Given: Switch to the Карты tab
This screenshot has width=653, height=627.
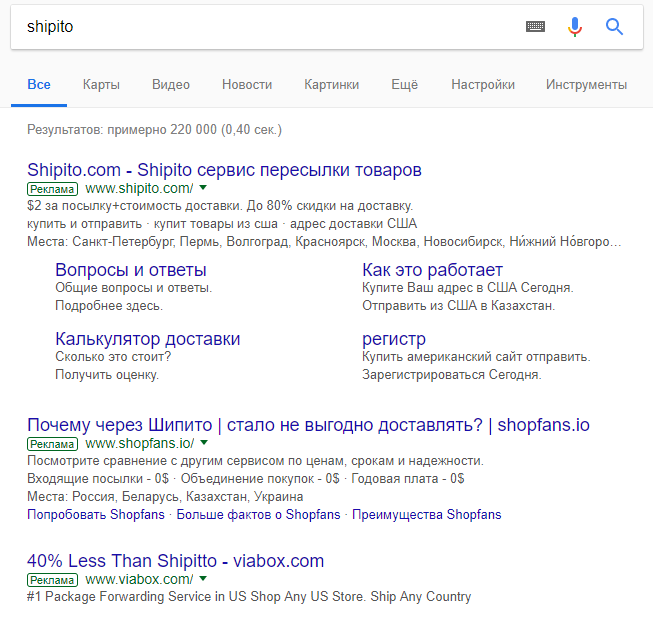Looking at the screenshot, I should [x=101, y=85].
